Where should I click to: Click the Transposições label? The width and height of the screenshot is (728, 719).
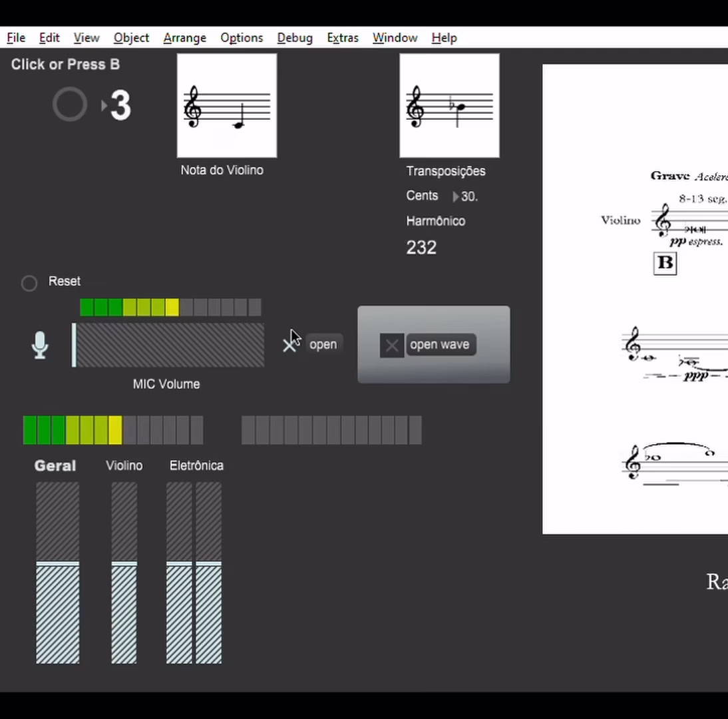coord(446,171)
